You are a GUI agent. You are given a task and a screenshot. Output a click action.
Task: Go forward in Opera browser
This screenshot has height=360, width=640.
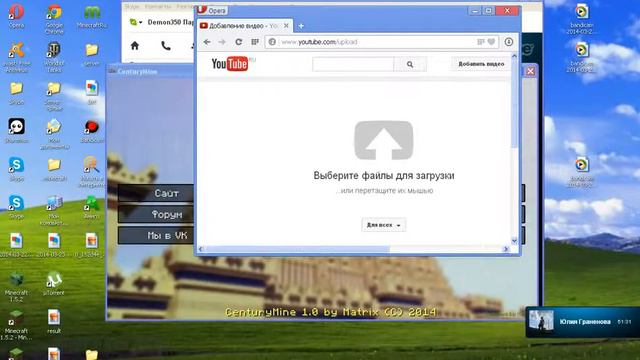[x=222, y=42]
